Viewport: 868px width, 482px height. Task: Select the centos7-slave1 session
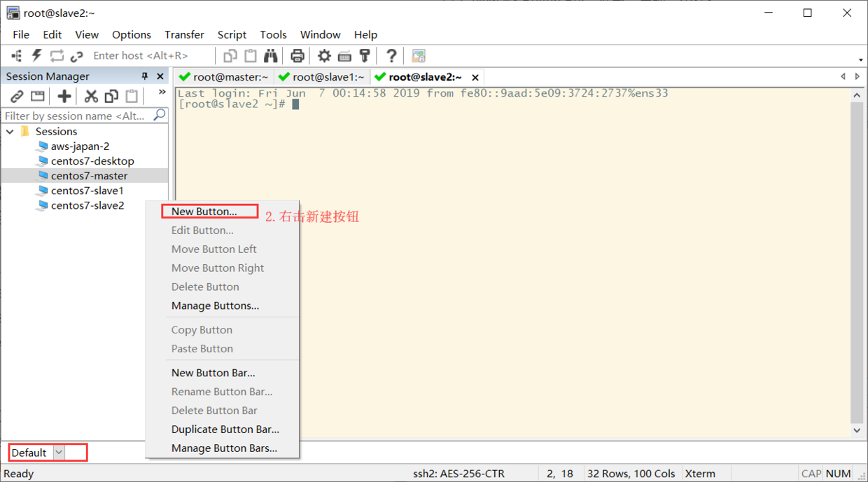click(x=87, y=191)
